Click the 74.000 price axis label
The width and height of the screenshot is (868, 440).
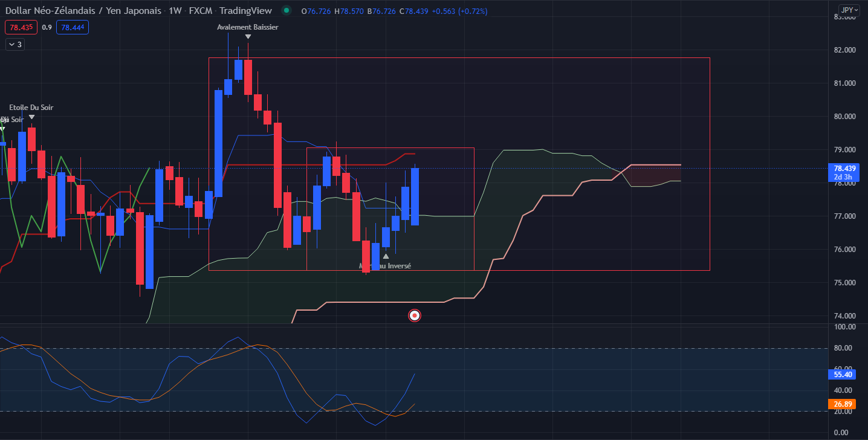(844, 316)
